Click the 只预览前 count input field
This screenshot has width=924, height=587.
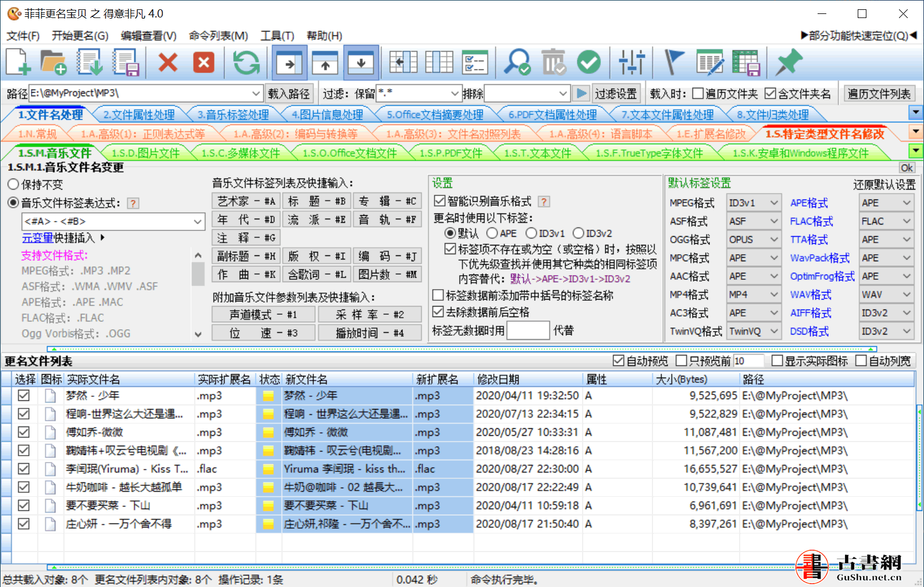coord(748,361)
